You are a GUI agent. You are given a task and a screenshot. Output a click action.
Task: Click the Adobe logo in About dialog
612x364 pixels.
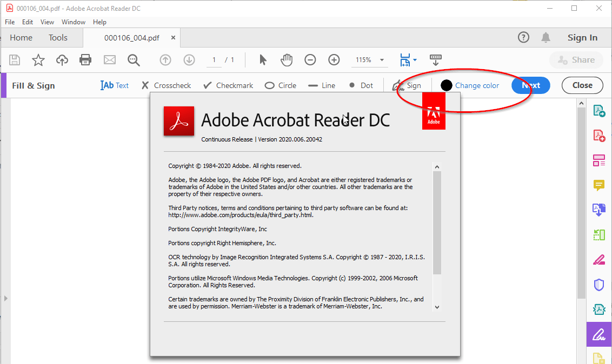[434, 111]
